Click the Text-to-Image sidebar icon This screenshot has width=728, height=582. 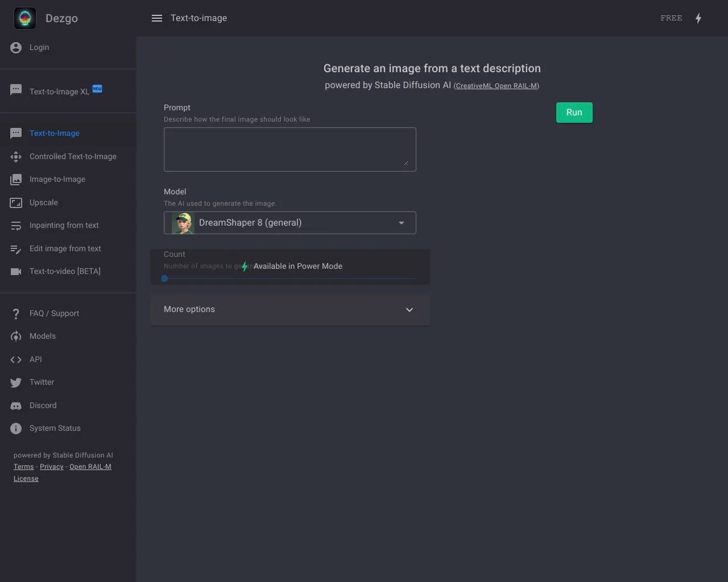click(16, 134)
